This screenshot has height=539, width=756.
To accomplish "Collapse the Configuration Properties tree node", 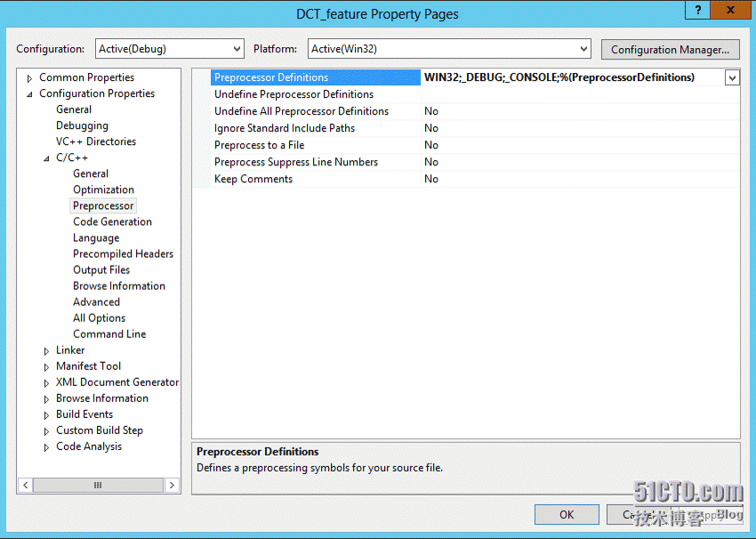I will (29, 94).
